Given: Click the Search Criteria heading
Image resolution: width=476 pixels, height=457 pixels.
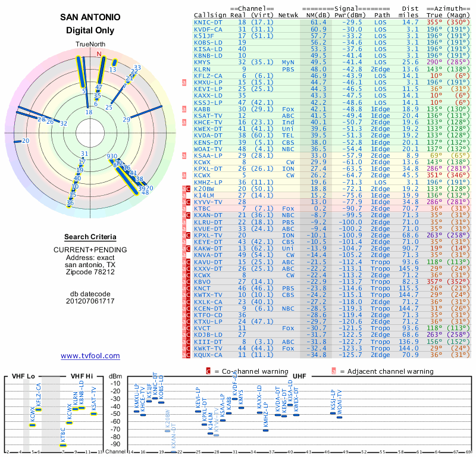Looking at the screenshot, I should coord(90,237).
